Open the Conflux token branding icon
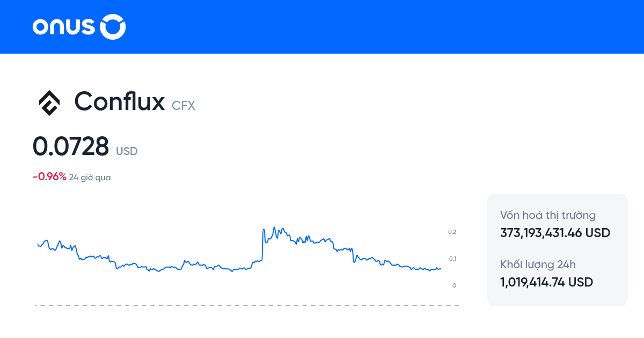This screenshot has height=338, width=644. [48, 102]
